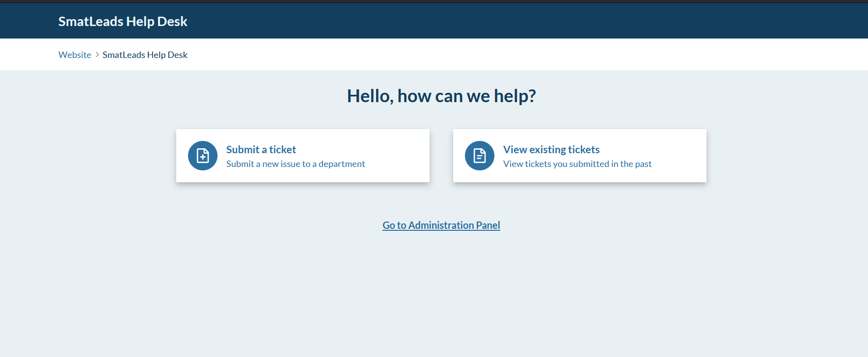Click the View existing tickets document icon
This screenshot has height=357, width=868.
[x=480, y=156]
